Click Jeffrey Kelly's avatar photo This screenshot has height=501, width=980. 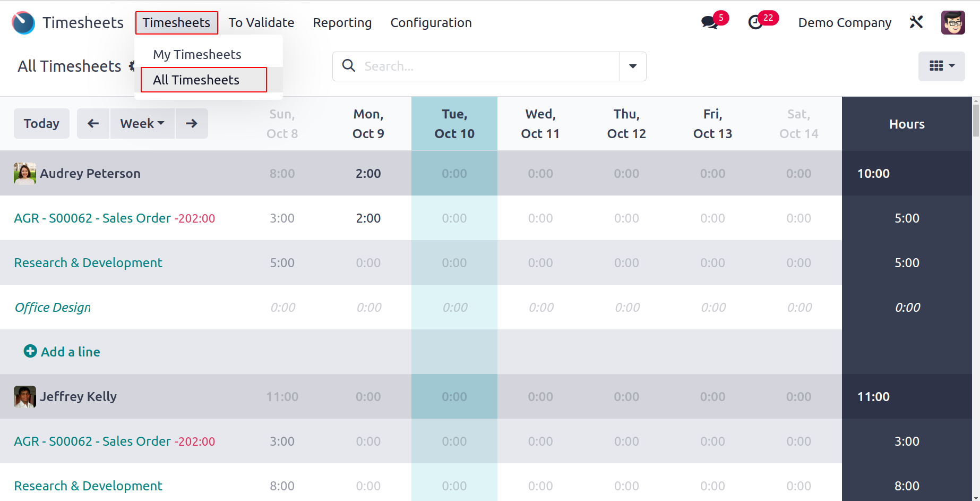tap(24, 397)
